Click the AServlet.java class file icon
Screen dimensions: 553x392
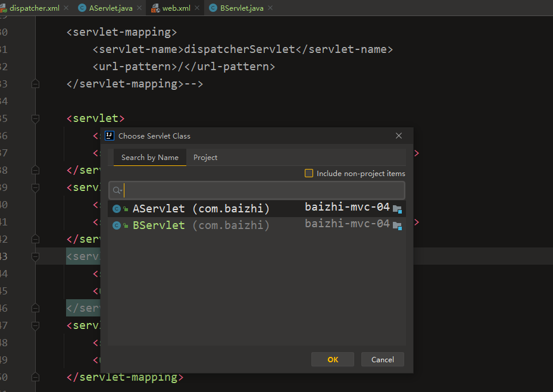pos(82,8)
